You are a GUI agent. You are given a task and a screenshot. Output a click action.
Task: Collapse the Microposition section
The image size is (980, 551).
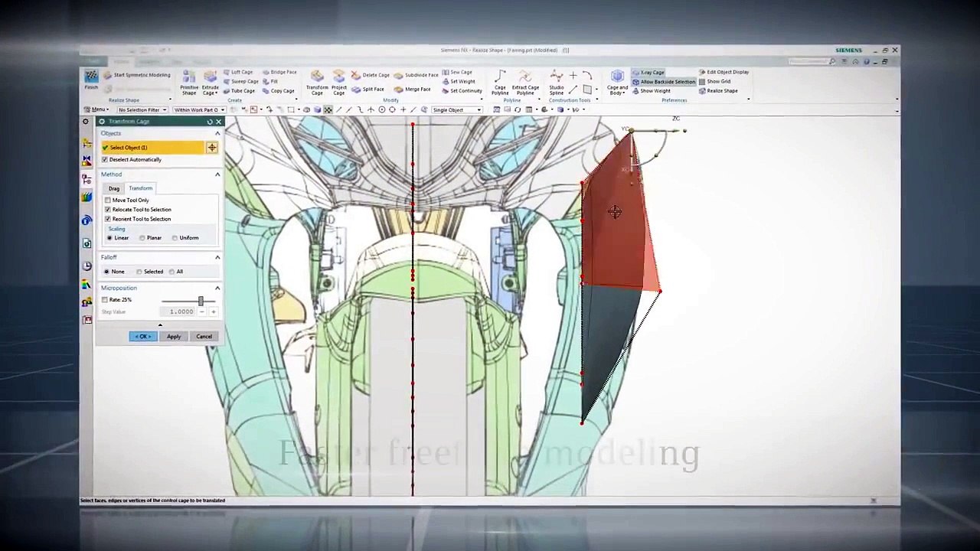pos(217,288)
